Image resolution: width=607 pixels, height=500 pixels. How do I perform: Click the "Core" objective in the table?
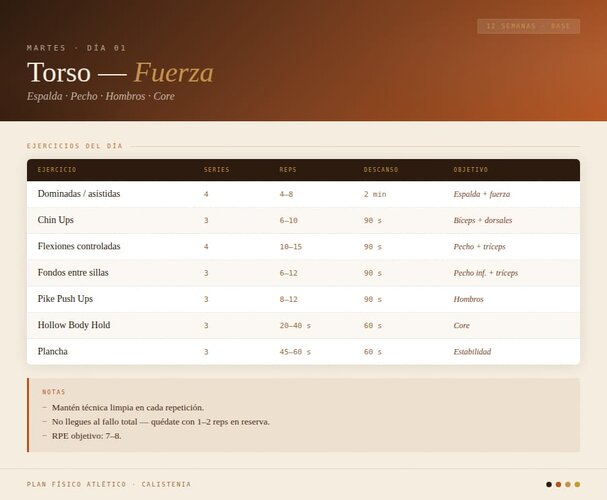pos(461,326)
